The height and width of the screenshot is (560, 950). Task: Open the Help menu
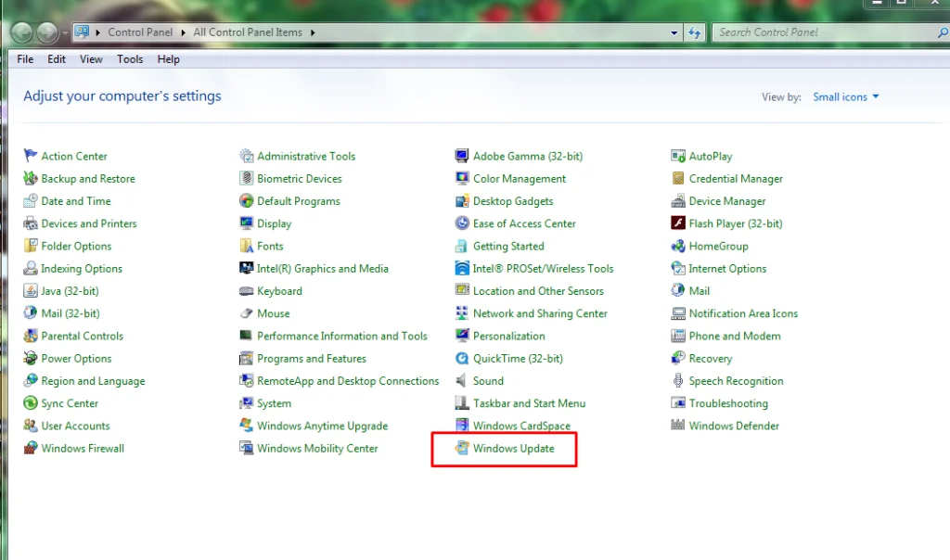coord(169,58)
